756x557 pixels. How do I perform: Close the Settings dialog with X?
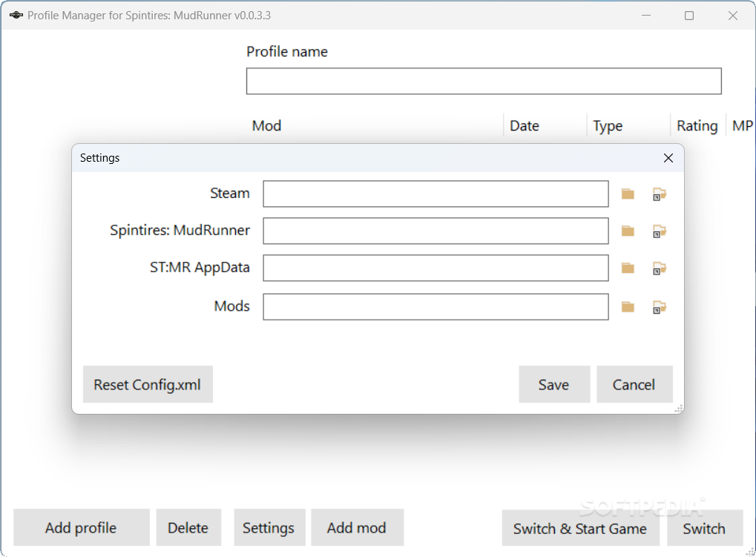click(x=668, y=158)
